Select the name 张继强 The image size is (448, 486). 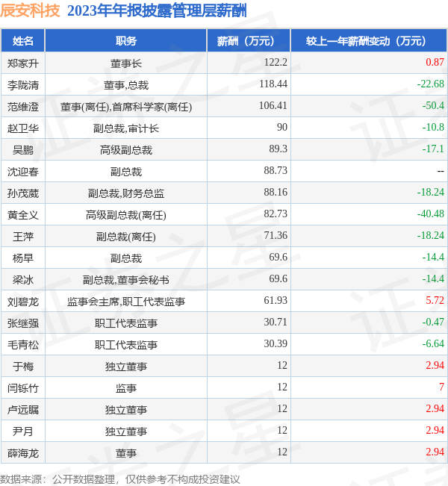click(x=23, y=323)
